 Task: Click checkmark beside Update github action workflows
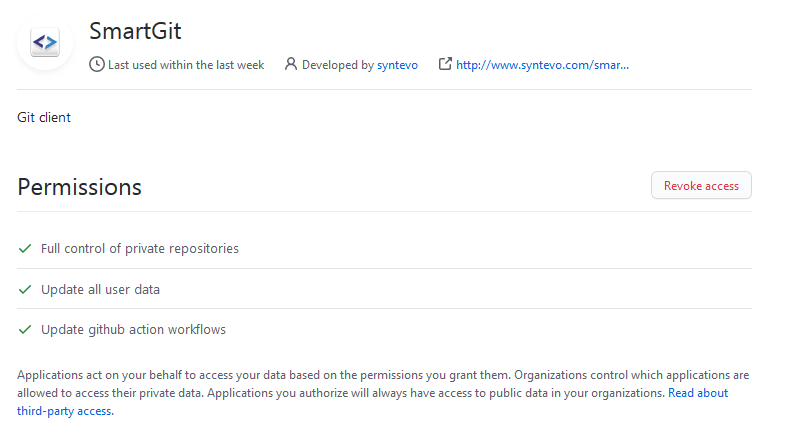[25, 329]
